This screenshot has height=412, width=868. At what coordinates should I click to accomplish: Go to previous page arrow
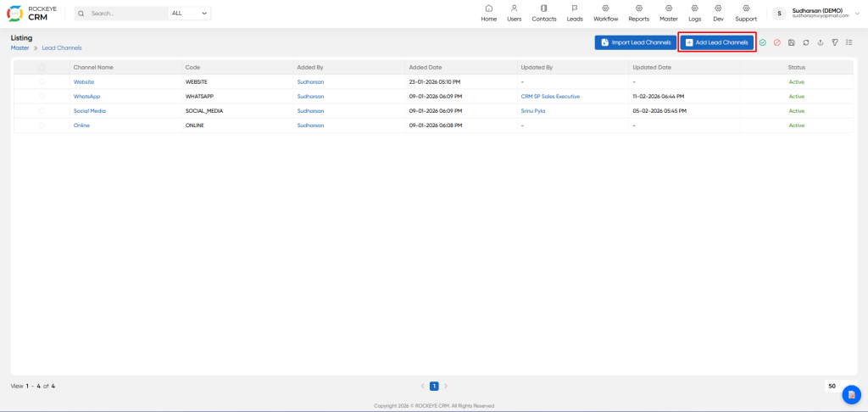pyautogui.click(x=423, y=386)
